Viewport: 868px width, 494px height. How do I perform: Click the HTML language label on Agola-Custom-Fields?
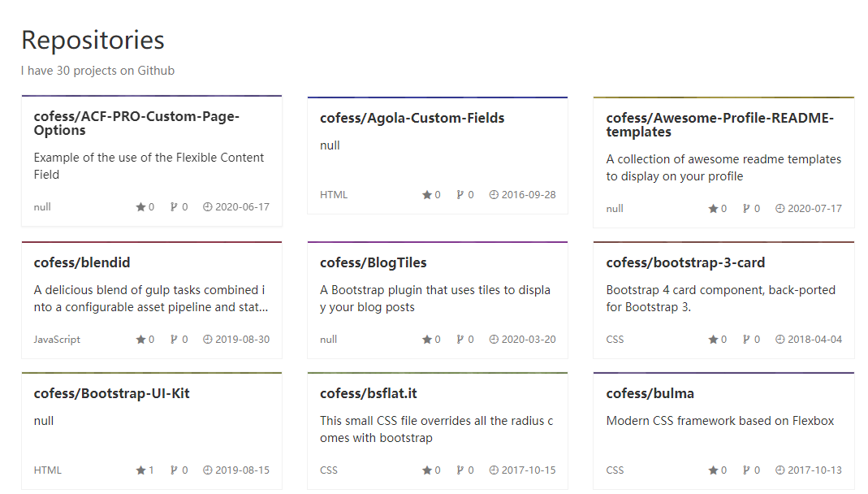pyautogui.click(x=333, y=194)
